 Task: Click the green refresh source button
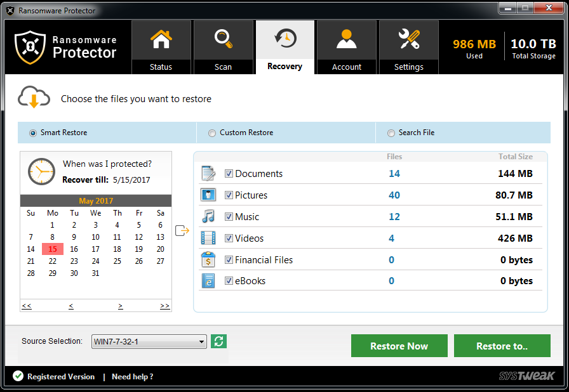point(219,341)
